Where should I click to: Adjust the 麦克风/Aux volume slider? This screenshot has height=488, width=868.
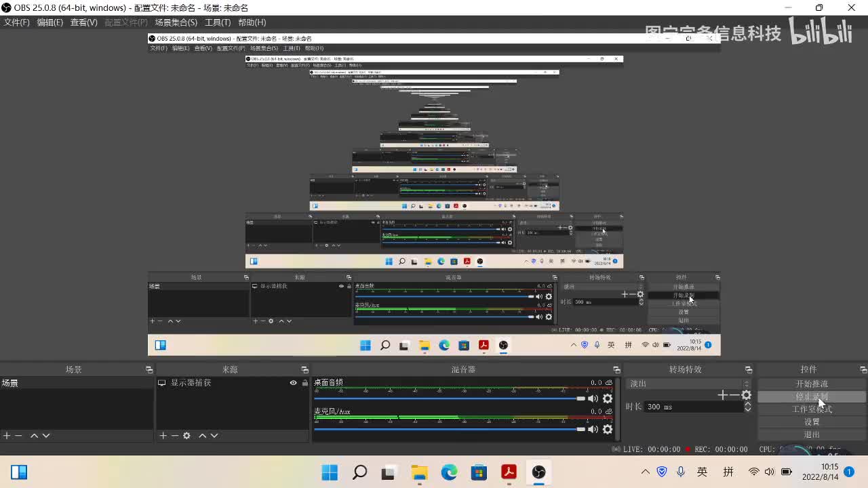tap(450, 429)
